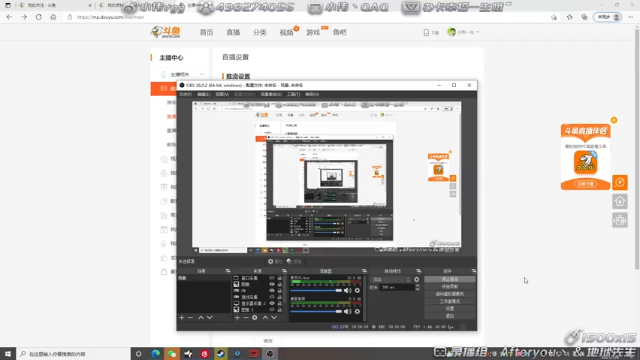The width and height of the screenshot is (640, 360).
Task: Click browser back arrow
Action: 9,17
